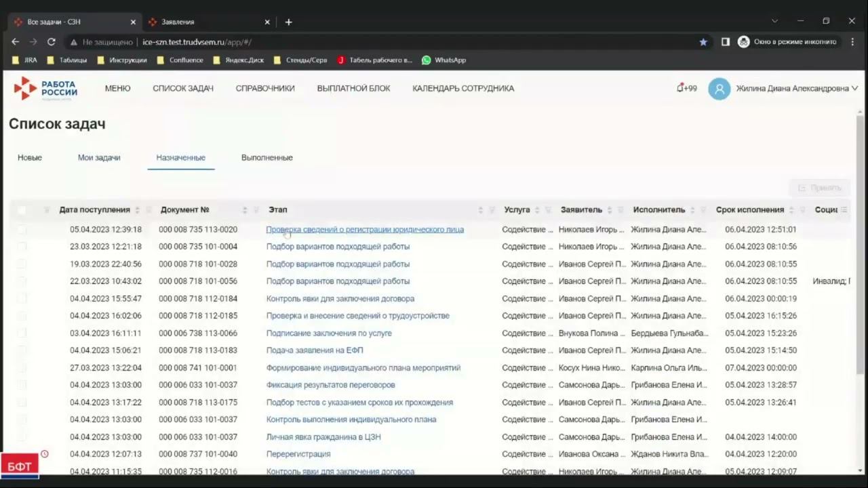
Task: Open link Подача заявления на ЕФП
Action: click(x=315, y=350)
